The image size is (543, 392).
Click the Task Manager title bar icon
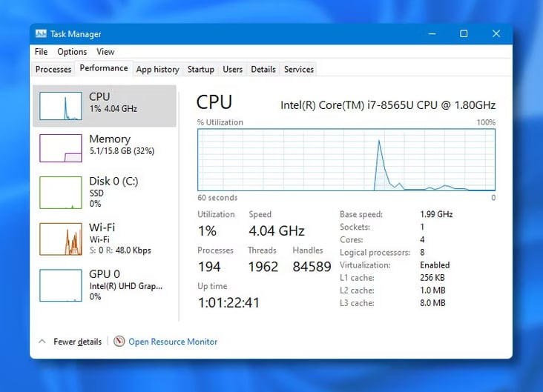(41, 33)
